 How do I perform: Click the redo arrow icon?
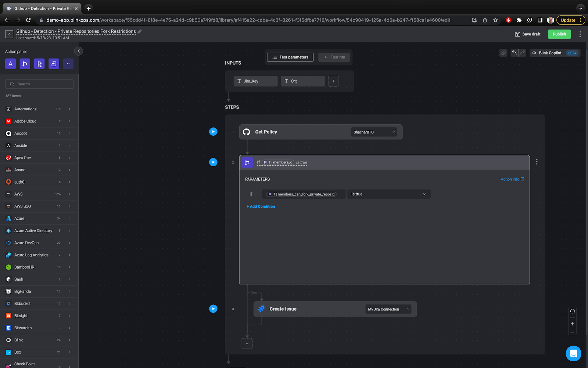coord(522,53)
